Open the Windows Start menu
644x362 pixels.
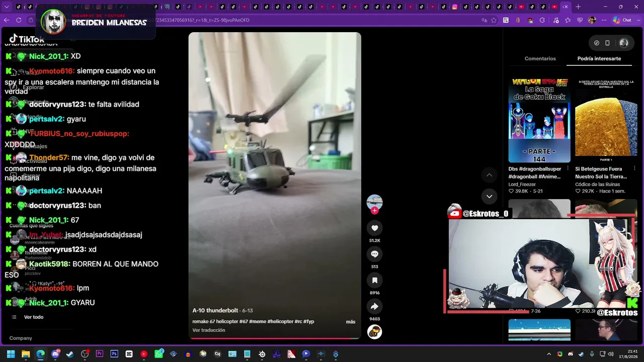pyautogui.click(x=11, y=354)
